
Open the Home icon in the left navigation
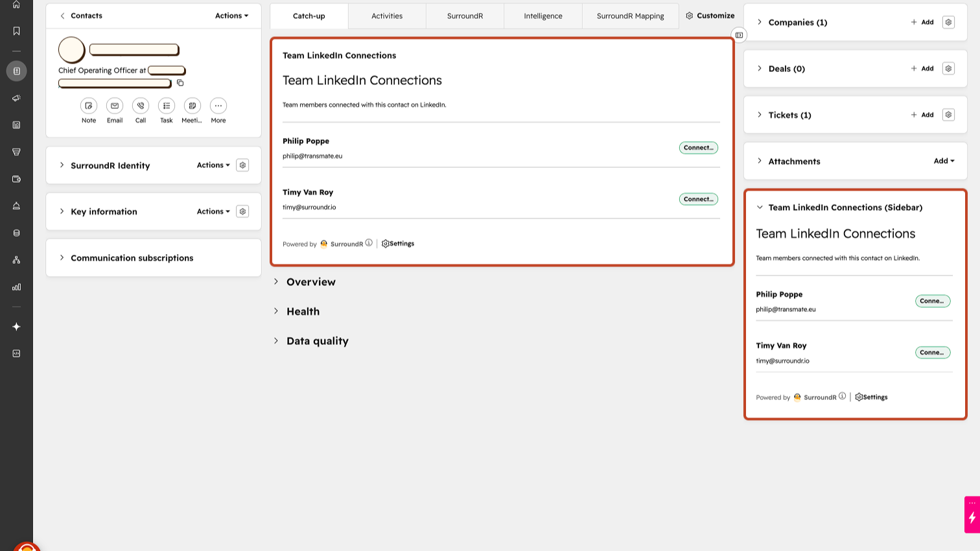tap(16, 5)
